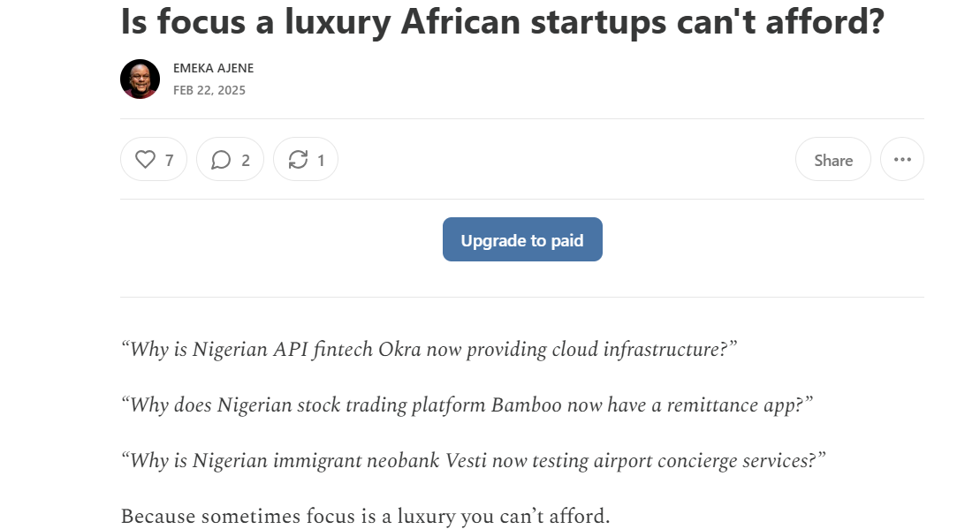Open Emeka Ajene's author profile link
The height and width of the screenshot is (529, 980).
(213, 68)
